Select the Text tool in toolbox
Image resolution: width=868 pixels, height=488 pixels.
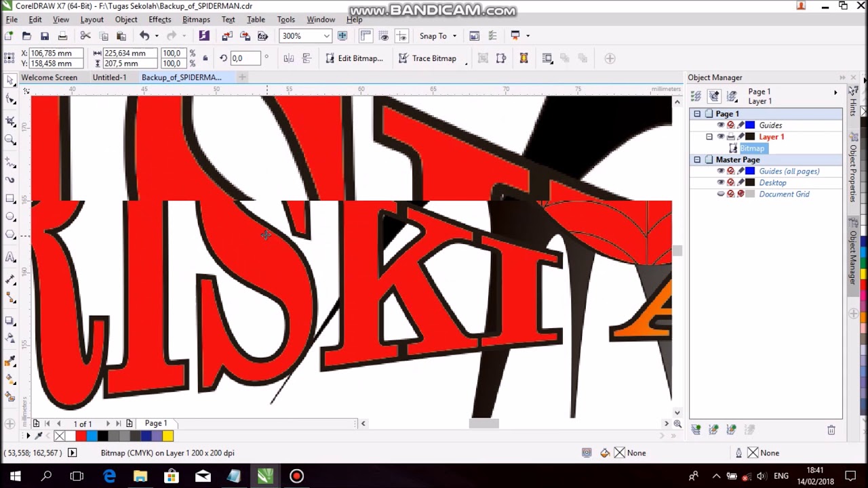[x=10, y=257]
